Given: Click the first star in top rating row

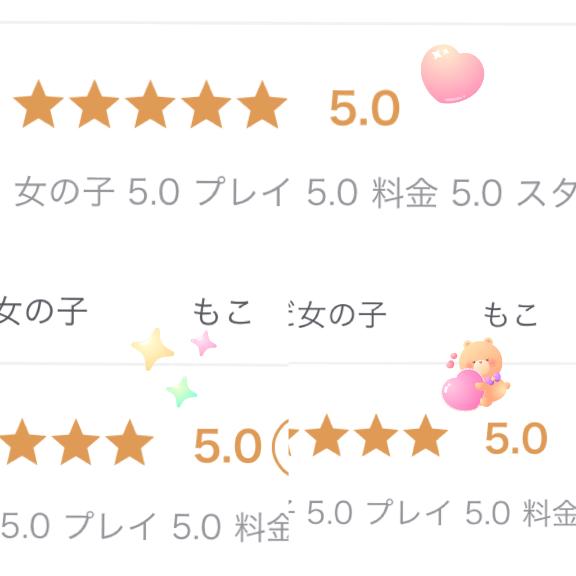Looking at the screenshot, I should tap(38, 104).
